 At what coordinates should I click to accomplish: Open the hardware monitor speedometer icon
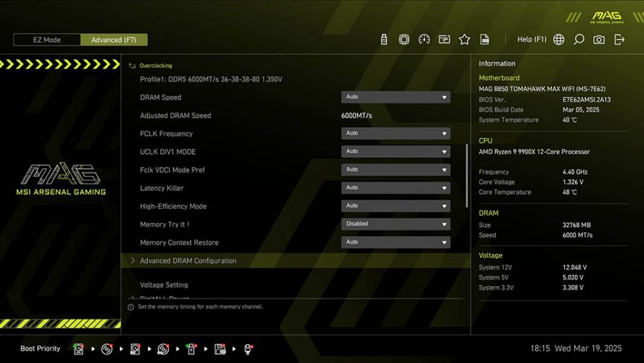pos(424,39)
